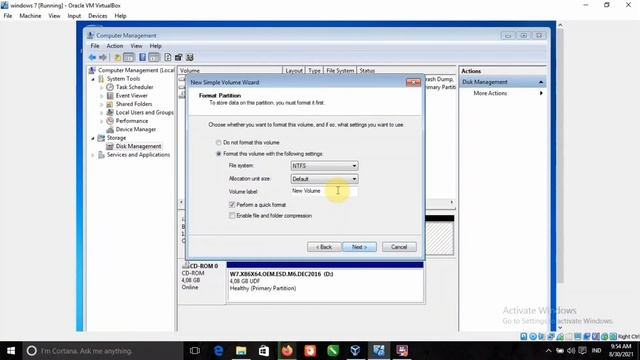Open File Explorer from the taskbar
Screen dimensions: 640x360
(241, 351)
